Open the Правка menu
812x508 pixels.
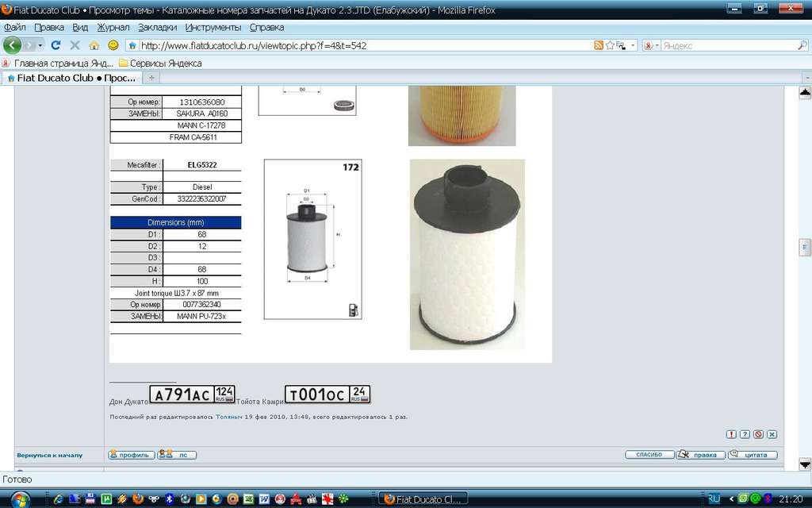(49, 28)
